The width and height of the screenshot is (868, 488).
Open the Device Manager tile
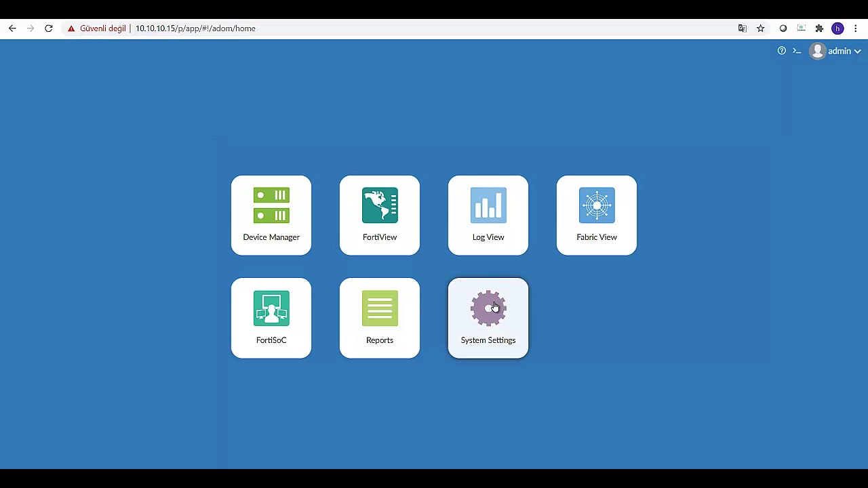[x=271, y=216]
